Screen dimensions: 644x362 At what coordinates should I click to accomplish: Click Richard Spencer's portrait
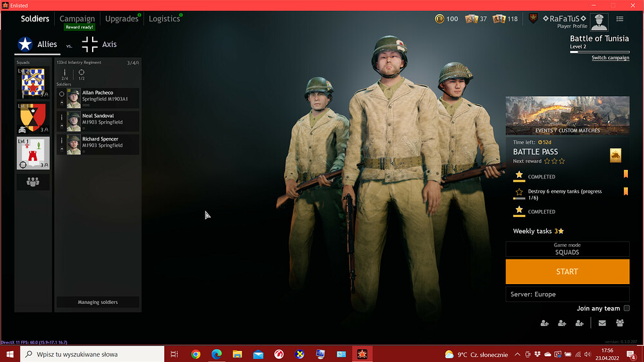[x=73, y=145]
